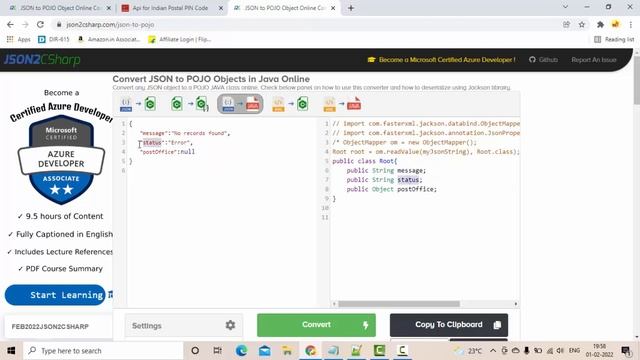Open Task View on taskbar
This screenshot has width=640, height=360.
218,351
